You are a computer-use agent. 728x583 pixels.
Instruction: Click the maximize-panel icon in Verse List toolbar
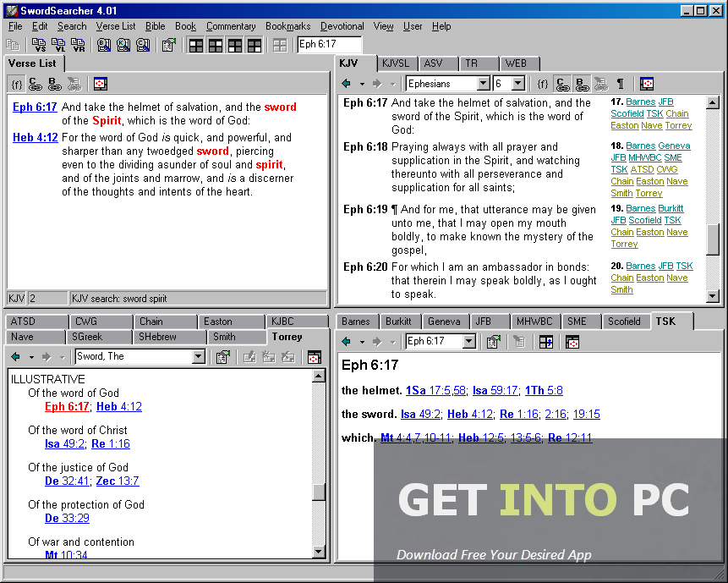click(101, 84)
